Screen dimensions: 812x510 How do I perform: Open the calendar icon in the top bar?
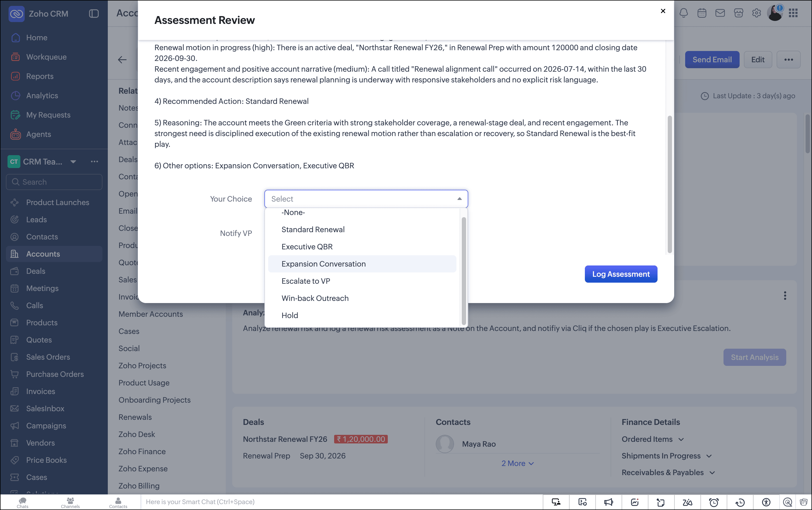(x=702, y=13)
